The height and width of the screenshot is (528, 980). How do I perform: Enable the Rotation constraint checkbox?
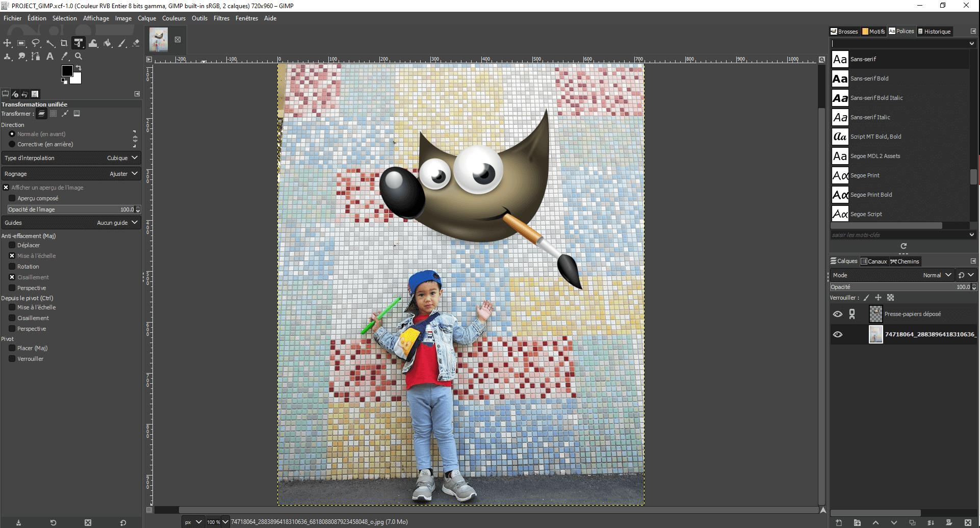click(x=12, y=267)
